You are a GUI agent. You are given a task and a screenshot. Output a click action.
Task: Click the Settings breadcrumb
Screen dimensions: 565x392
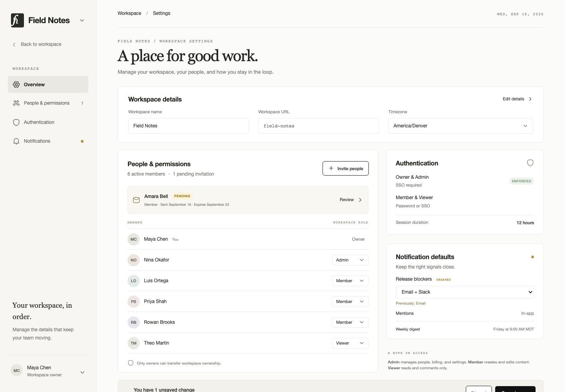[162, 13]
